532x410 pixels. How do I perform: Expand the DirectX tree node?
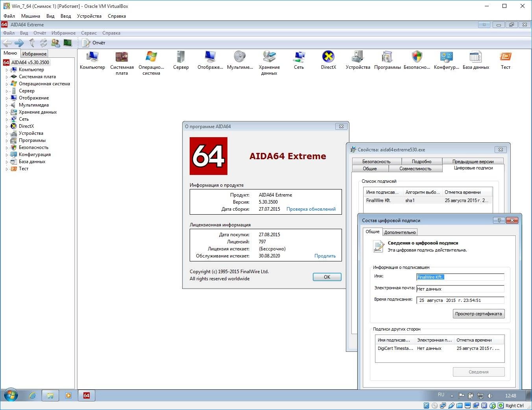click(7, 126)
